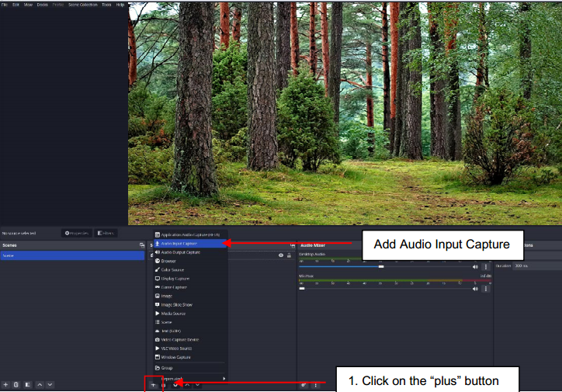Click the Desktop Audio label in the mixer
The height and width of the screenshot is (392, 562).
click(312, 254)
